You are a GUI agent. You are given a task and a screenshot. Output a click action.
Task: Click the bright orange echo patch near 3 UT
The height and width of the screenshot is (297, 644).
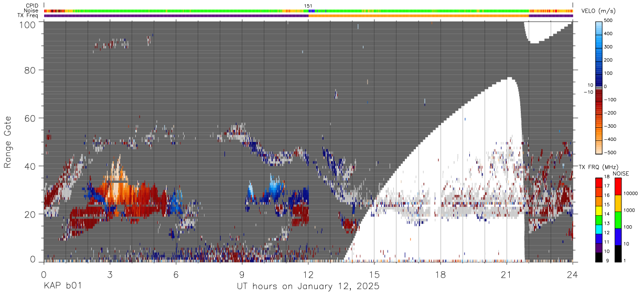116,183
